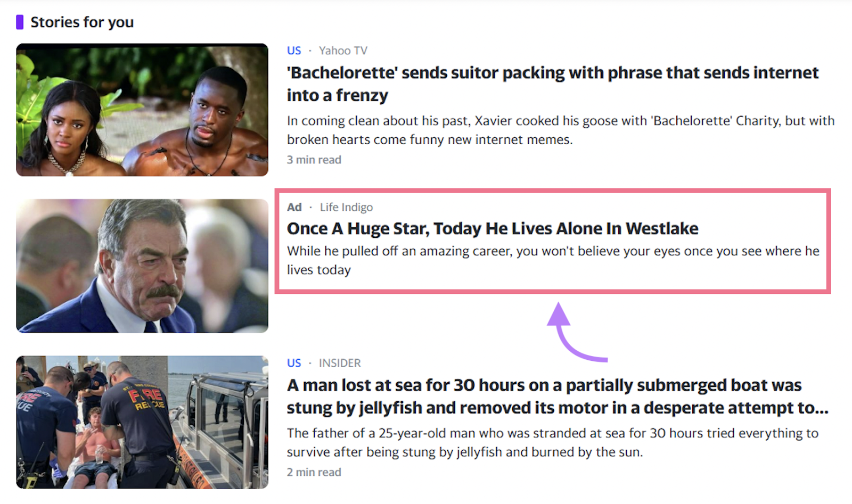Screen dimensions: 852x504
Task: Click the purple bar beside Stories for you
Action: click(x=20, y=22)
